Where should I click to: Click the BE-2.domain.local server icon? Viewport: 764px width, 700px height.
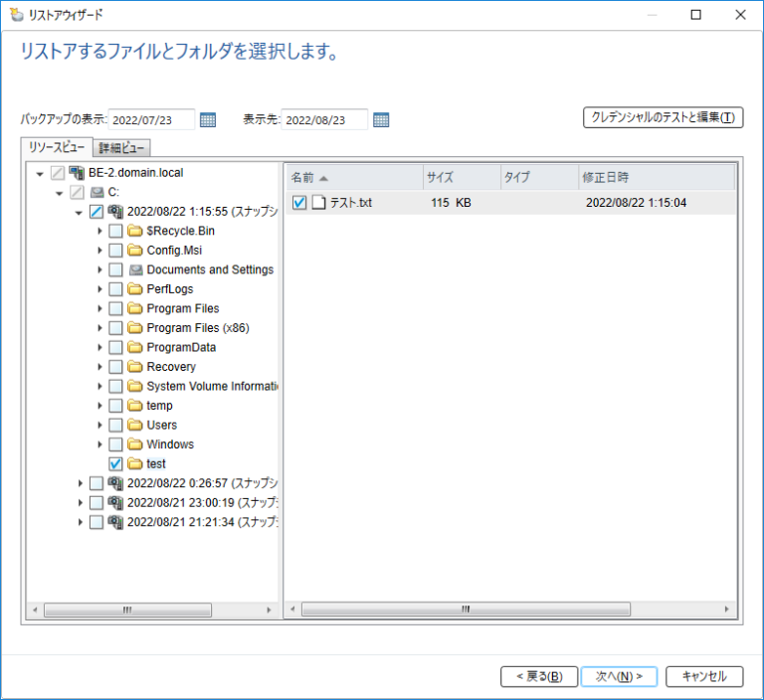coord(77,173)
